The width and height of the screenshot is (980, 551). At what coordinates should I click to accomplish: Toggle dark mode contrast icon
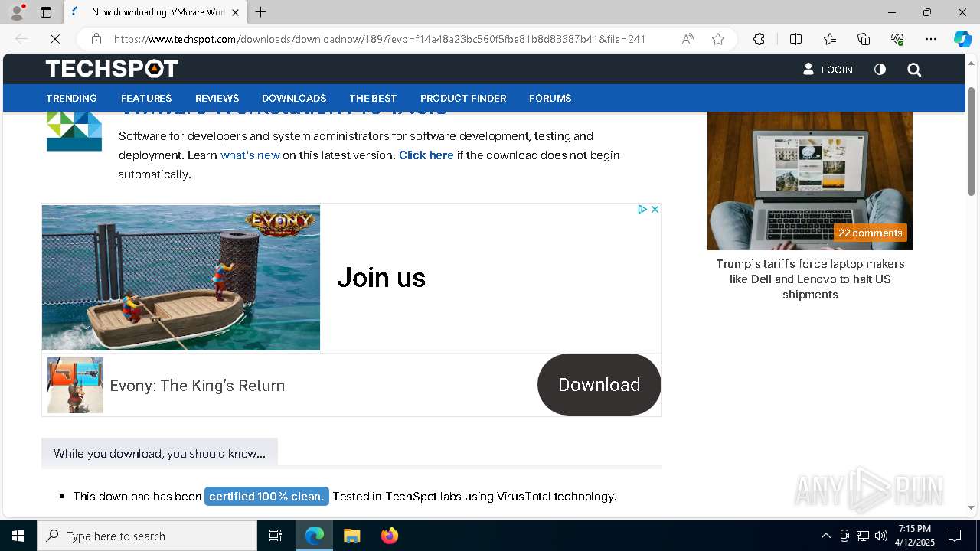(880, 70)
